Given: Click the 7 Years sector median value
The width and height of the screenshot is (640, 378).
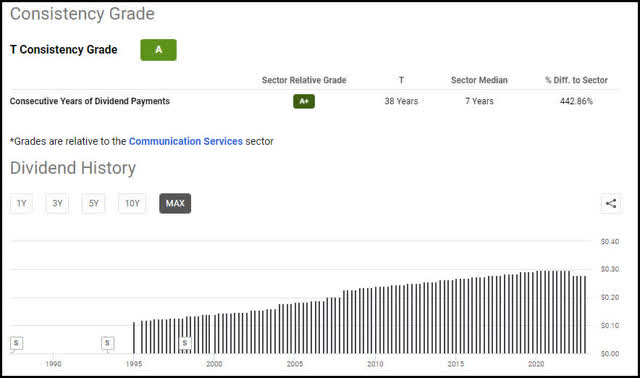Looking at the screenshot, I should pyautogui.click(x=479, y=101).
